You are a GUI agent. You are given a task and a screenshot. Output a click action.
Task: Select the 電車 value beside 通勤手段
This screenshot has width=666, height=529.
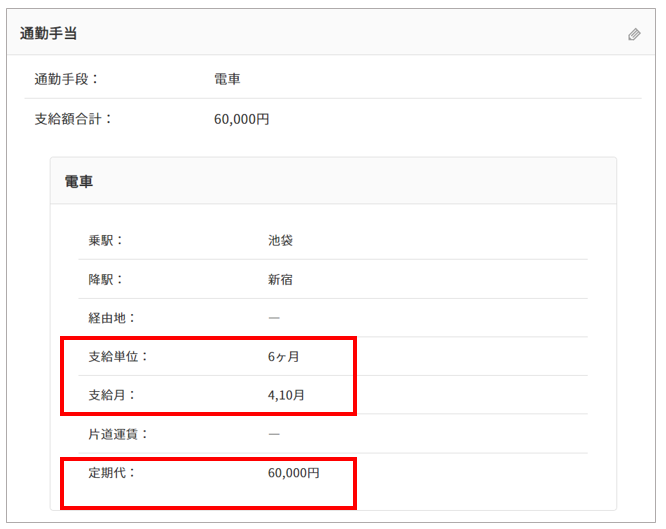[x=227, y=79]
